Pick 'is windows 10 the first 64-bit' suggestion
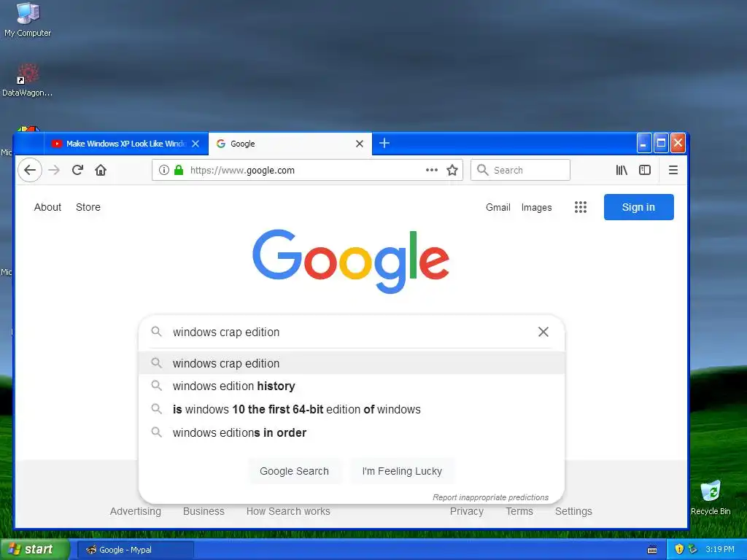The image size is (747, 560). tap(352, 410)
